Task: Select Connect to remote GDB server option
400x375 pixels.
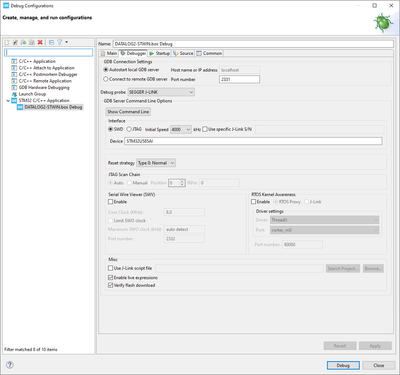Action: tap(106, 79)
